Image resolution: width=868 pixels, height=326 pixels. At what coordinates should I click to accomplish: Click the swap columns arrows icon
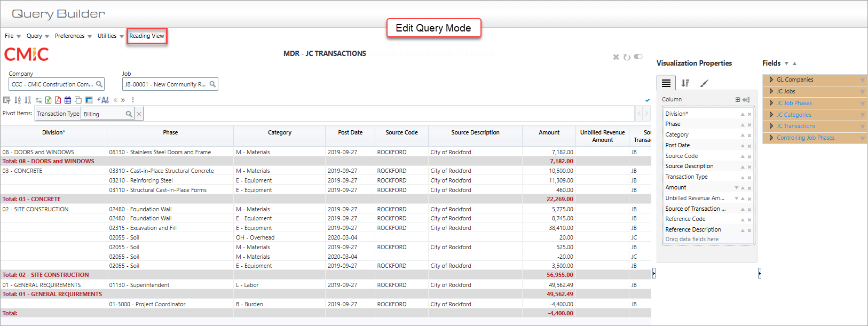click(x=38, y=100)
